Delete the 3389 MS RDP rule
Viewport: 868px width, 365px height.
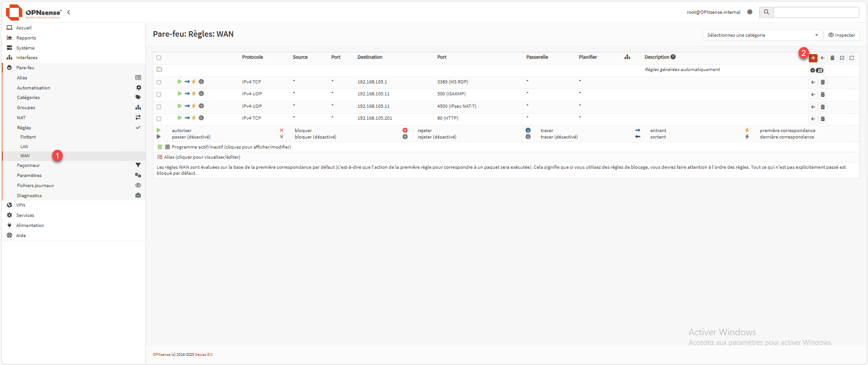click(x=823, y=83)
